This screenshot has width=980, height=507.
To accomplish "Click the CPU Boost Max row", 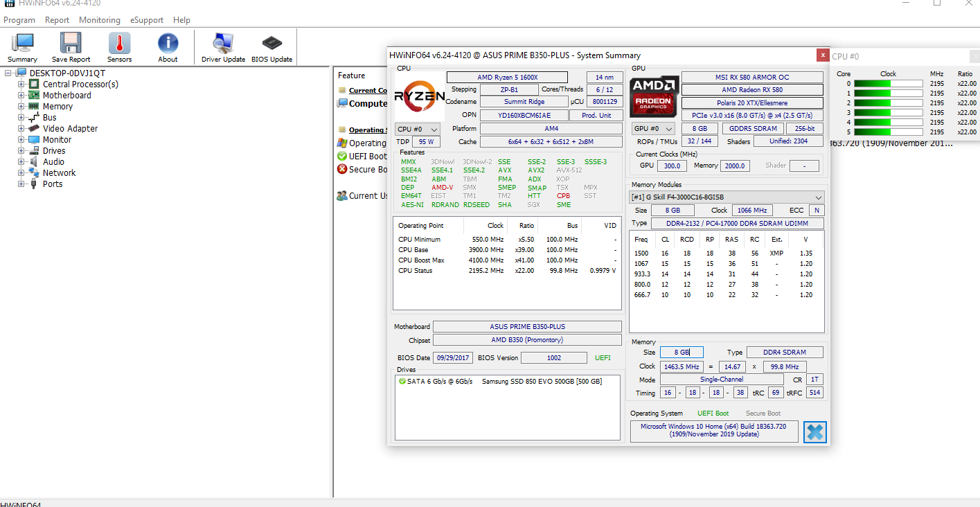I will tap(507, 260).
